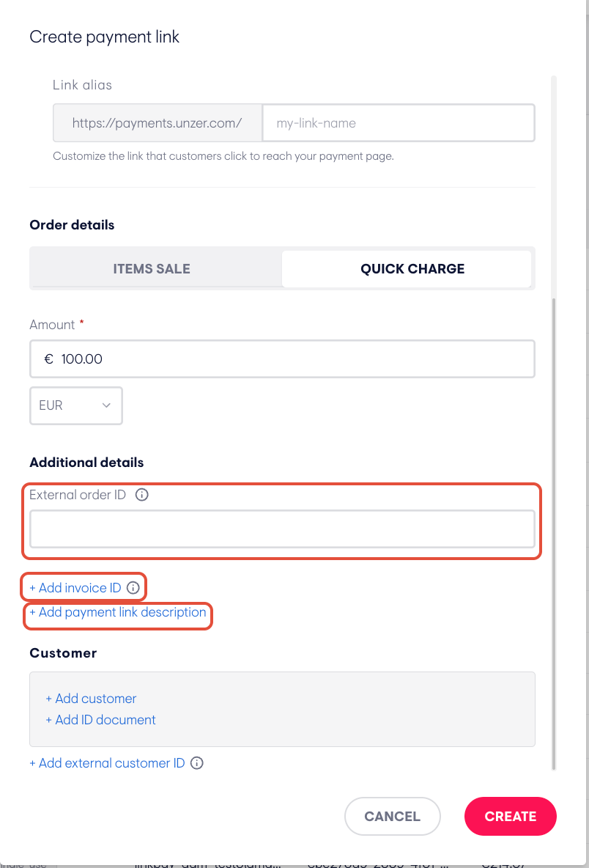This screenshot has height=868, width=589.
Task: Click the + Add customer link
Action: point(92,699)
